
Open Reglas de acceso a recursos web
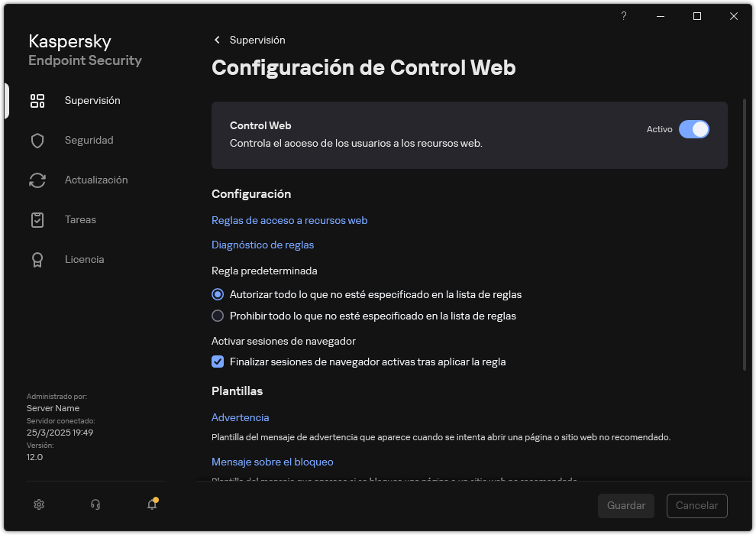coord(289,220)
